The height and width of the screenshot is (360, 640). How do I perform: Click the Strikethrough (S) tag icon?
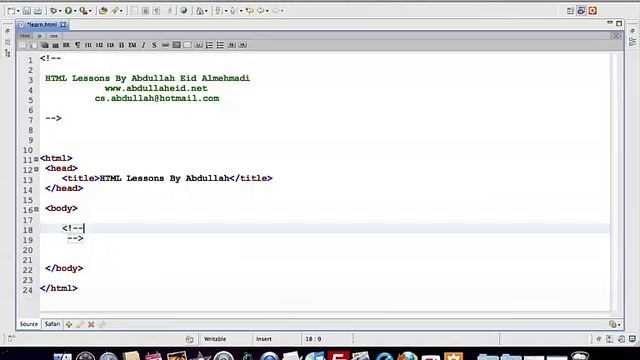coord(154,45)
